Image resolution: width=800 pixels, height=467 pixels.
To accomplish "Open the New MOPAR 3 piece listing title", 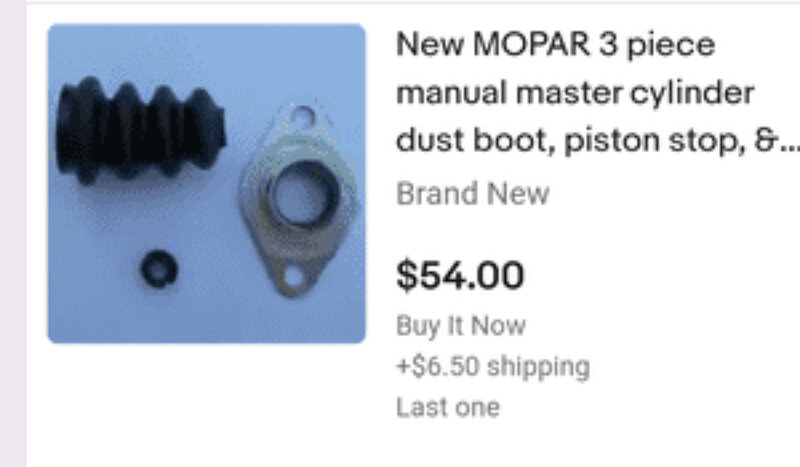I will tap(598, 93).
